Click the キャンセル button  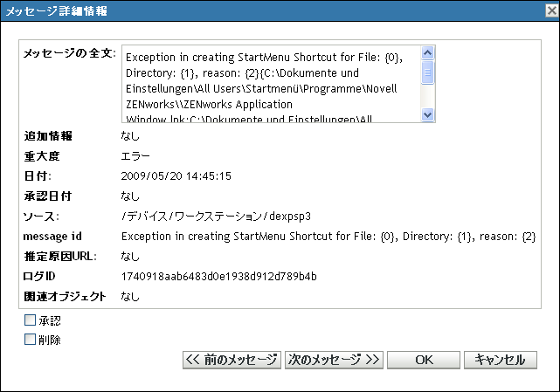pyautogui.click(x=500, y=360)
